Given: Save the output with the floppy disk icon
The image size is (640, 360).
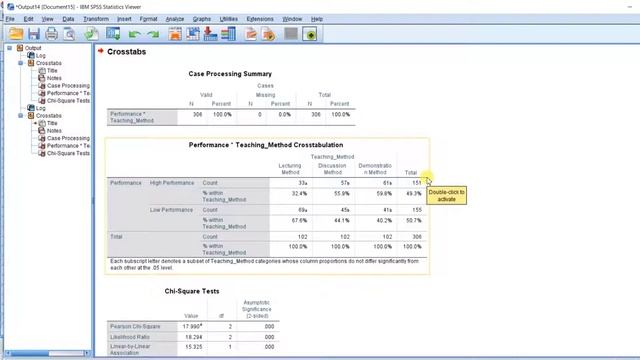Looking at the screenshot, I should click(x=34, y=34).
